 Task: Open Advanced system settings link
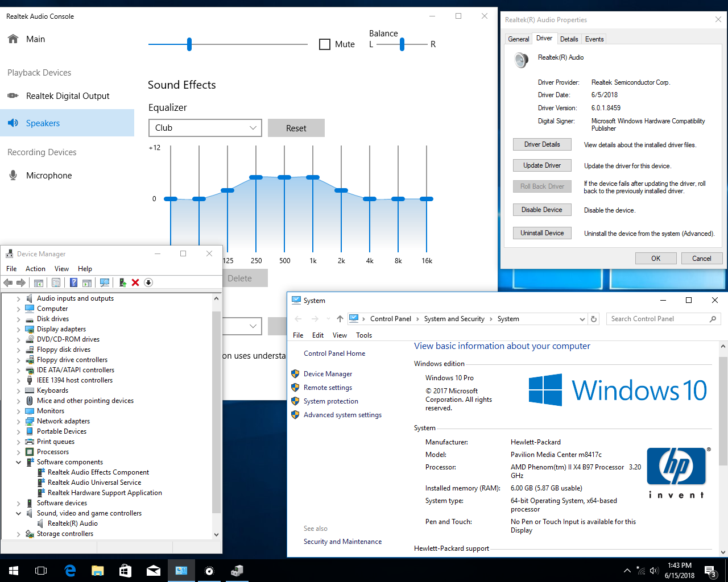[x=342, y=415]
